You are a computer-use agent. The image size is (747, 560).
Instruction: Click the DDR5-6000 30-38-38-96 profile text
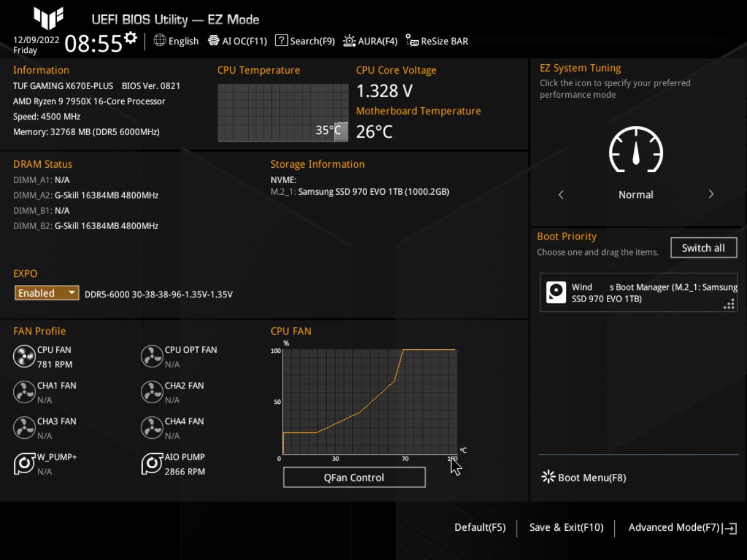[159, 294]
